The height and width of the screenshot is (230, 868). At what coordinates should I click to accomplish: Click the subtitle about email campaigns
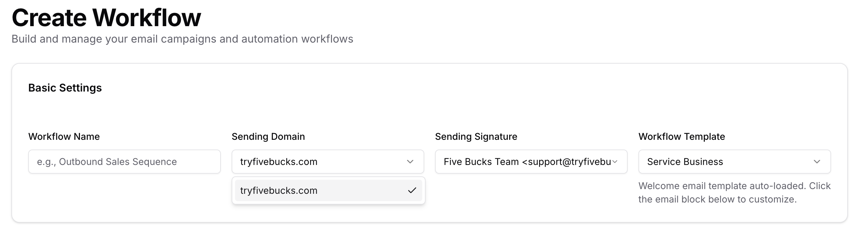(182, 39)
